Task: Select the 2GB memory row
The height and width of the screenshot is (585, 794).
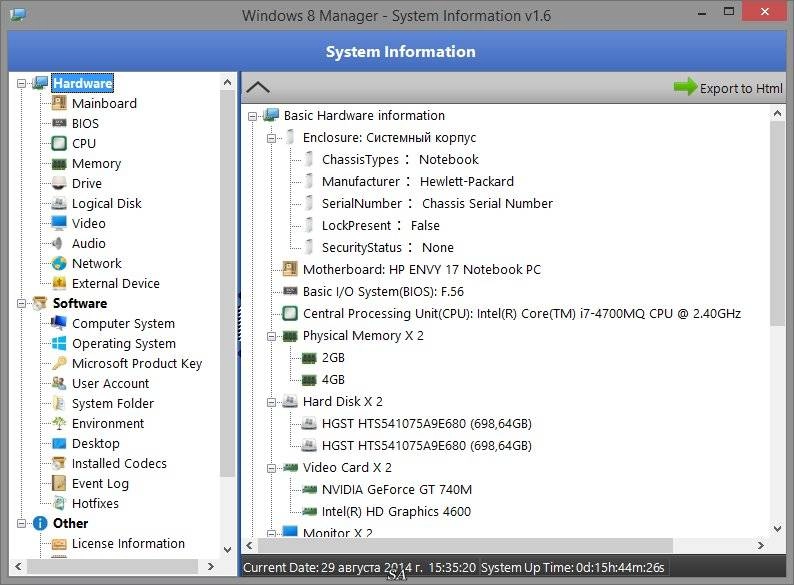Action: pos(333,358)
